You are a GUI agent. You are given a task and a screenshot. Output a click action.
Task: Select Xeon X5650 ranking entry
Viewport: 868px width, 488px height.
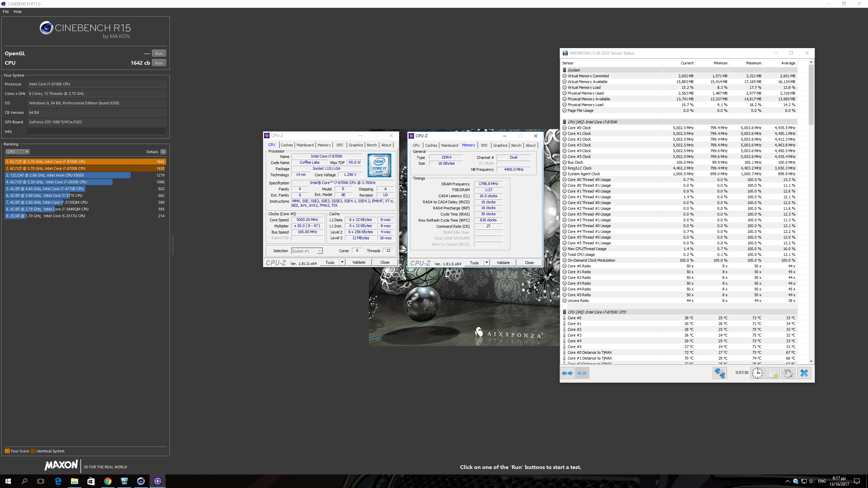click(x=85, y=175)
